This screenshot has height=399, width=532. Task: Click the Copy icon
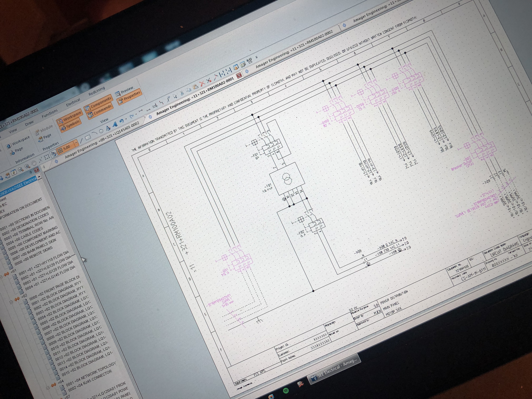point(189,90)
